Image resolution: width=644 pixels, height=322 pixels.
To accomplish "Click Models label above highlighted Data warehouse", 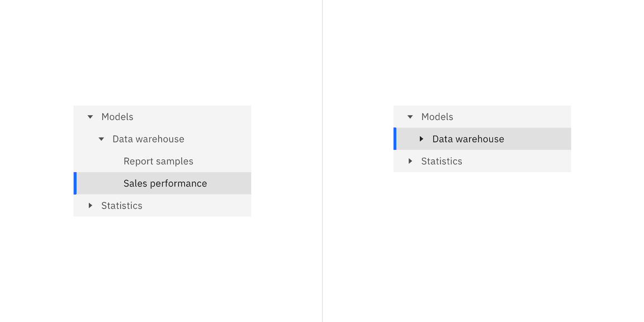I will [x=437, y=117].
